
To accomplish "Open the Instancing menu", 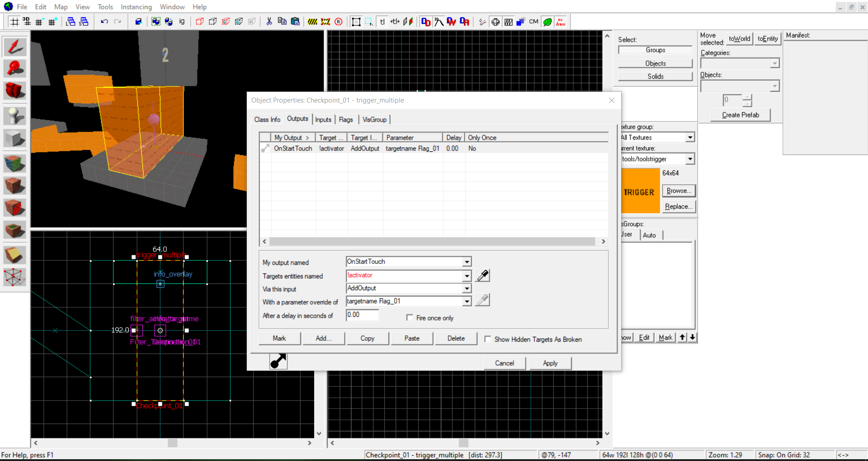I will click(136, 7).
